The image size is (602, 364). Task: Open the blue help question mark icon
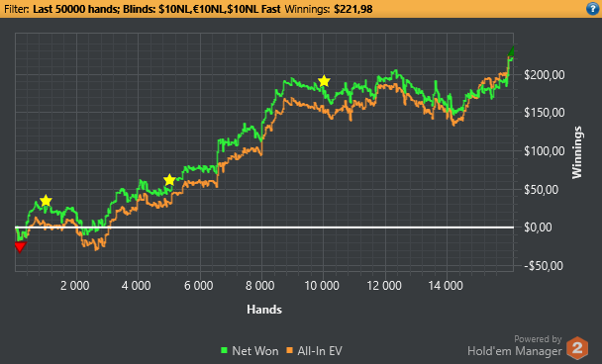[593, 9]
